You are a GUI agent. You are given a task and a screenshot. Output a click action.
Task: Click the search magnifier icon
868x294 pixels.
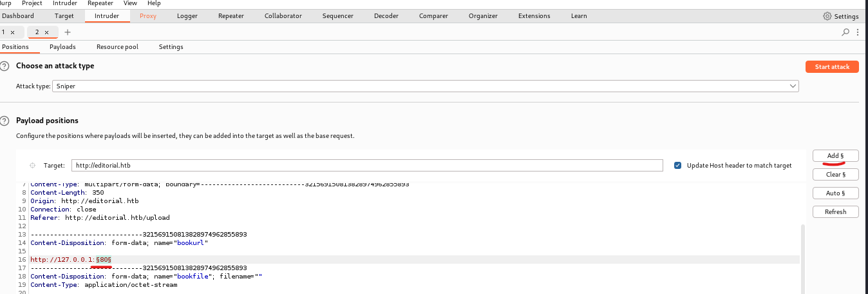pyautogui.click(x=845, y=32)
